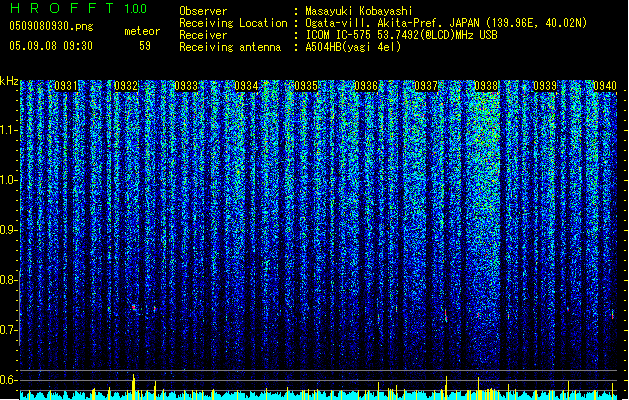
Task: Click the kHz axis unit label
Action: (x=9, y=81)
